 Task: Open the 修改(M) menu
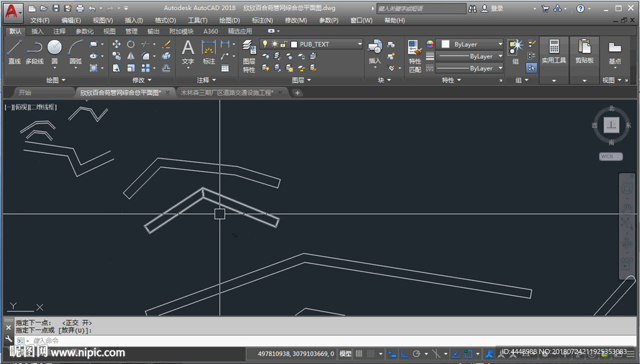(296, 21)
